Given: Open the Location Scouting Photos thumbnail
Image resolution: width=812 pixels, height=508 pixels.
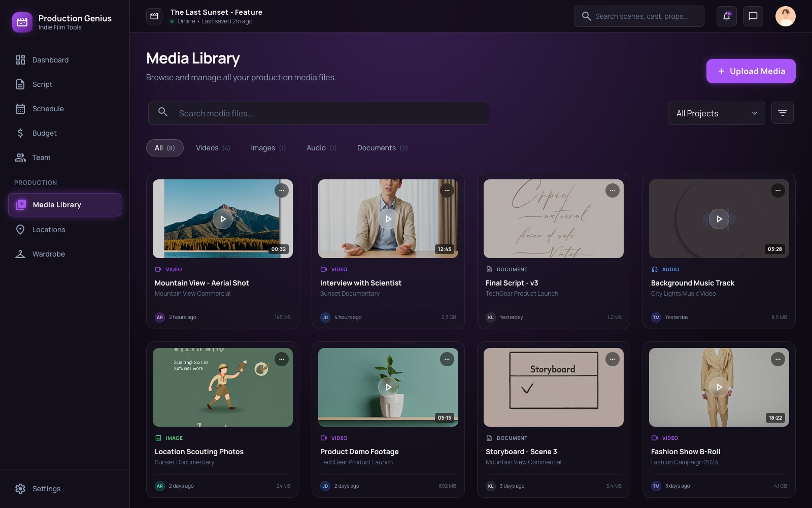Looking at the screenshot, I should point(223,387).
